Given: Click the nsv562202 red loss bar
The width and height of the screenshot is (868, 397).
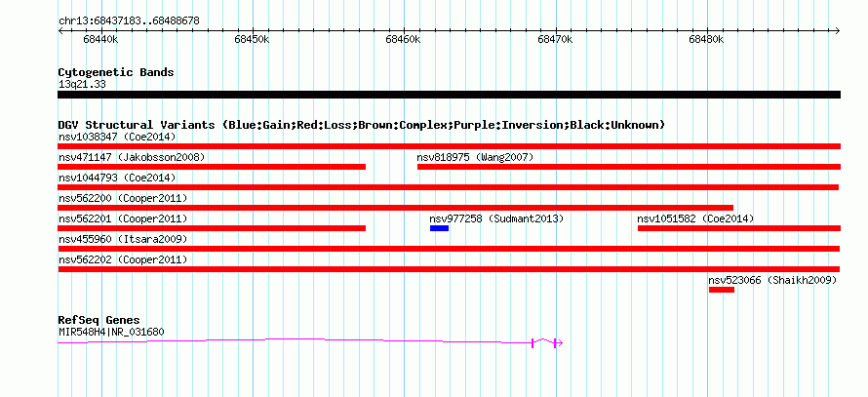Looking at the screenshot, I should click(449, 269).
